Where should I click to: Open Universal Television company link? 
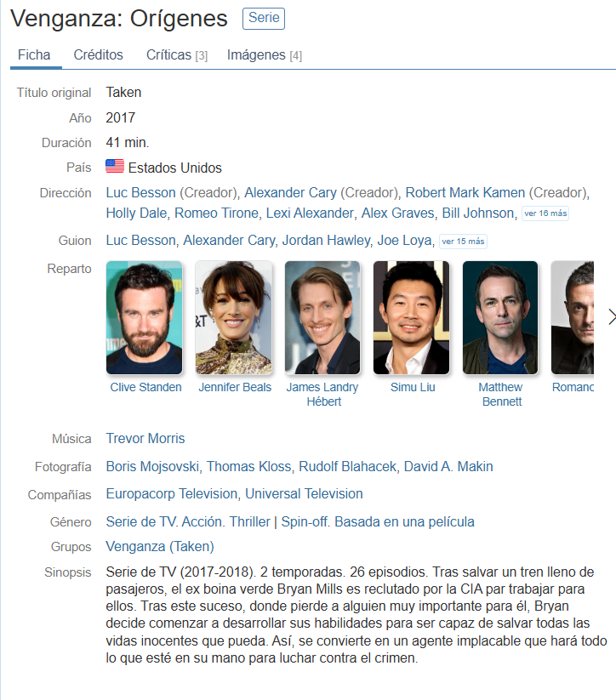[304, 494]
